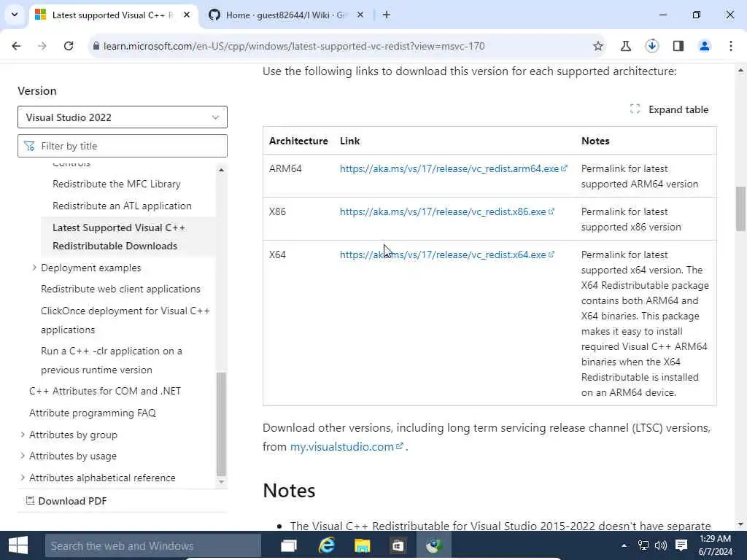Open the vc_redist.x64.exe download link
Image resolution: width=747 pixels, height=560 pixels.
pyautogui.click(x=447, y=254)
